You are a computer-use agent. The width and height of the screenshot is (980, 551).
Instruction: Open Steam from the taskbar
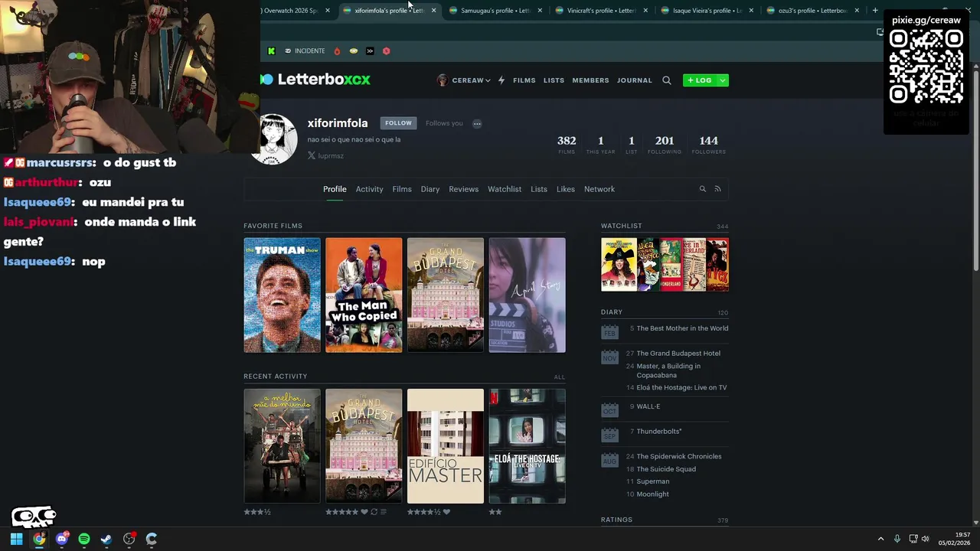click(x=106, y=539)
